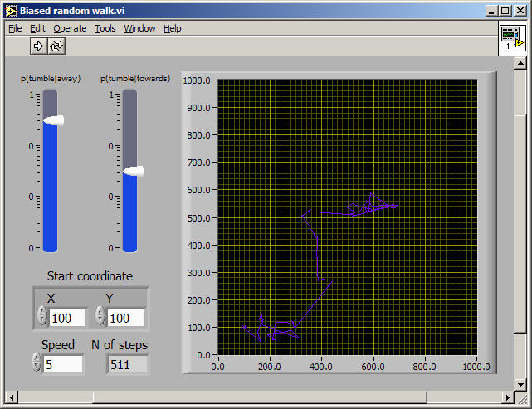Click the Speed input field

point(63,364)
